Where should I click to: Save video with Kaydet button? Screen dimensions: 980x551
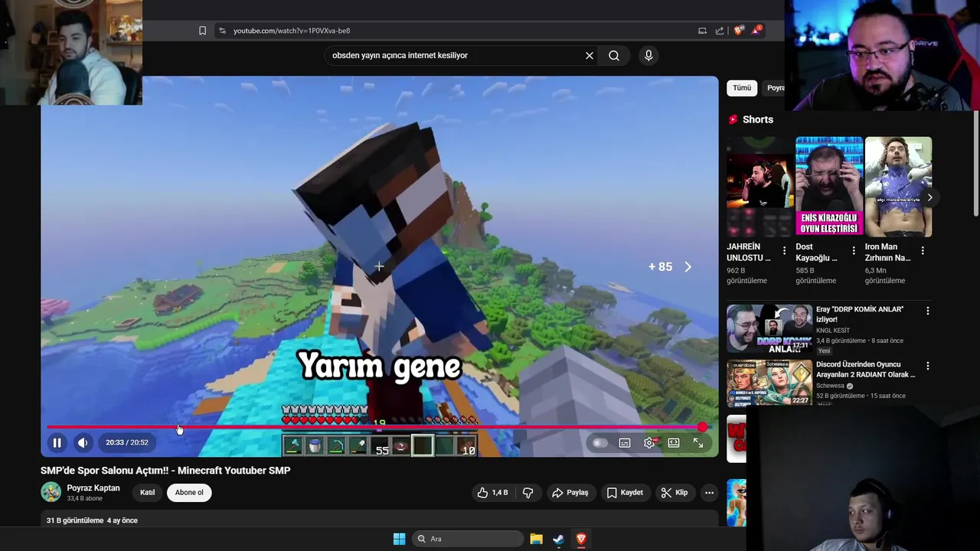[x=625, y=493]
